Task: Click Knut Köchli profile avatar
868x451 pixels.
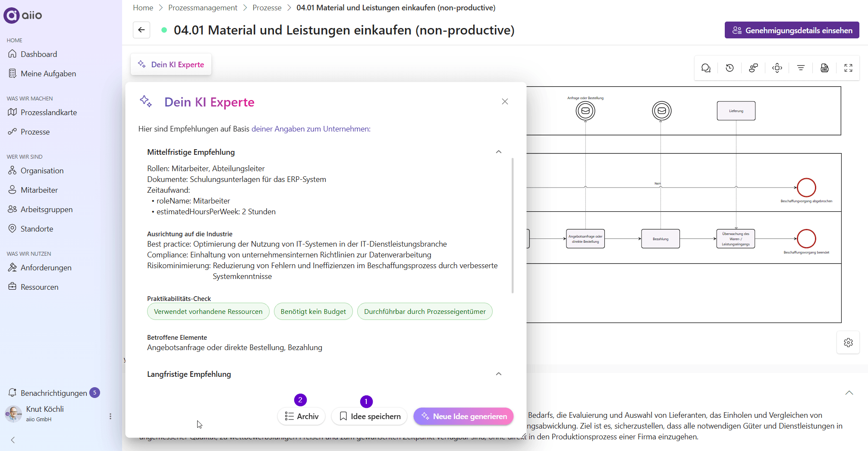Action: click(13, 413)
